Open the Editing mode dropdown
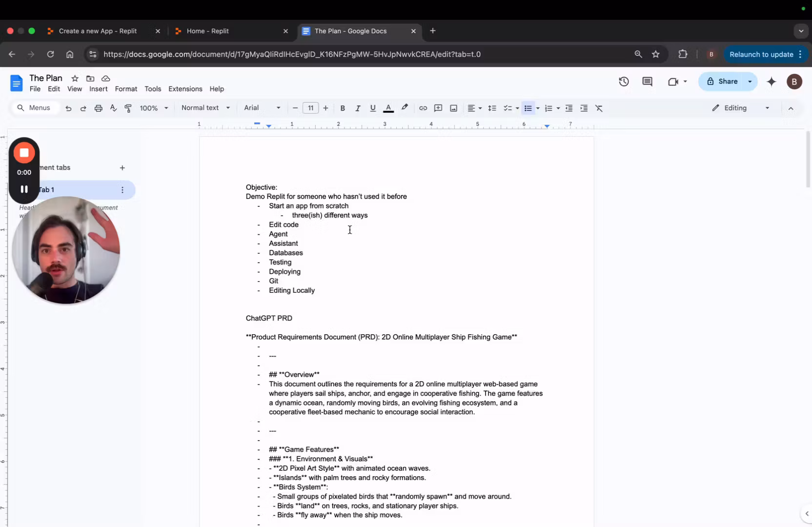The width and height of the screenshot is (812, 527). [x=740, y=108]
